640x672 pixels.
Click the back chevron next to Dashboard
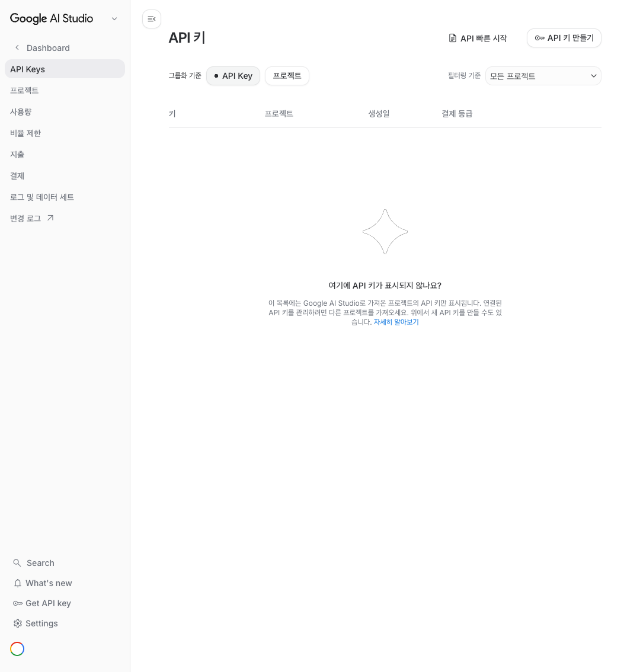pos(17,47)
